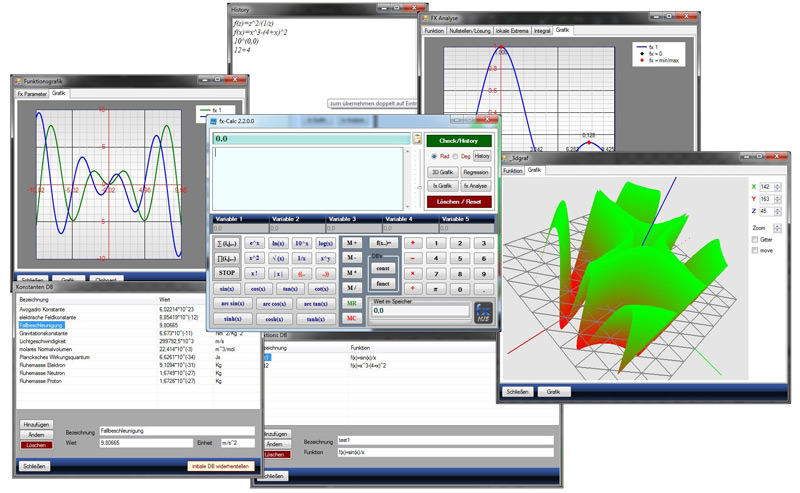Click the notepad icon beside result display
800x493 pixels.
[417, 139]
